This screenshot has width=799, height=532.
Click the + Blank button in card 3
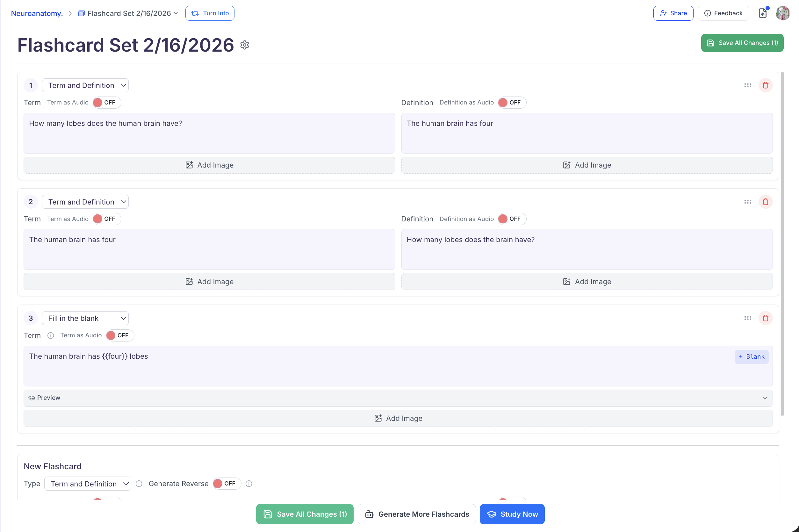751,356
